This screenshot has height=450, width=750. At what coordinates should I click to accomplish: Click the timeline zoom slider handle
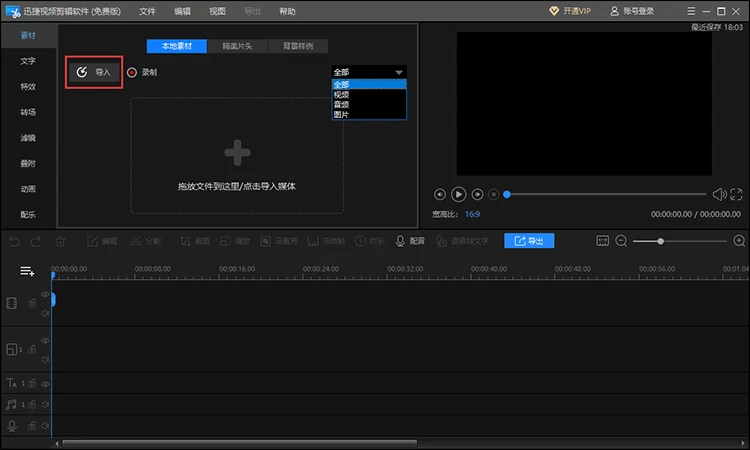661,241
